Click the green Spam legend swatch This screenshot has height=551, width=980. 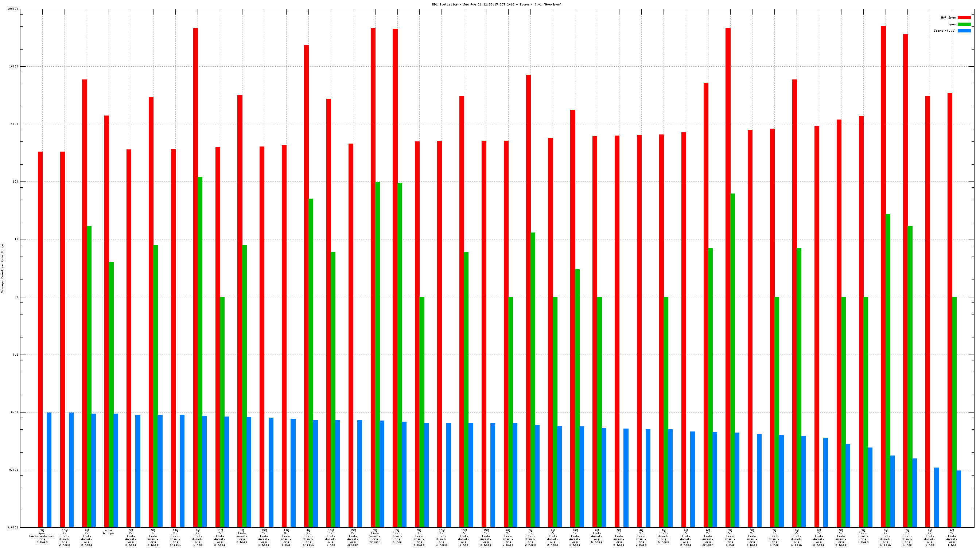[964, 24]
